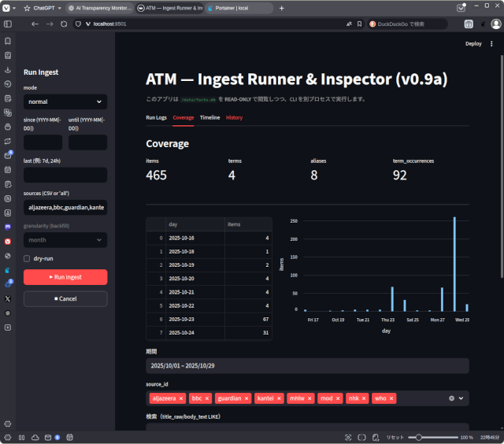This screenshot has width=504, height=444.
Task: Clear all selected source_id tags
Action: click(451, 398)
